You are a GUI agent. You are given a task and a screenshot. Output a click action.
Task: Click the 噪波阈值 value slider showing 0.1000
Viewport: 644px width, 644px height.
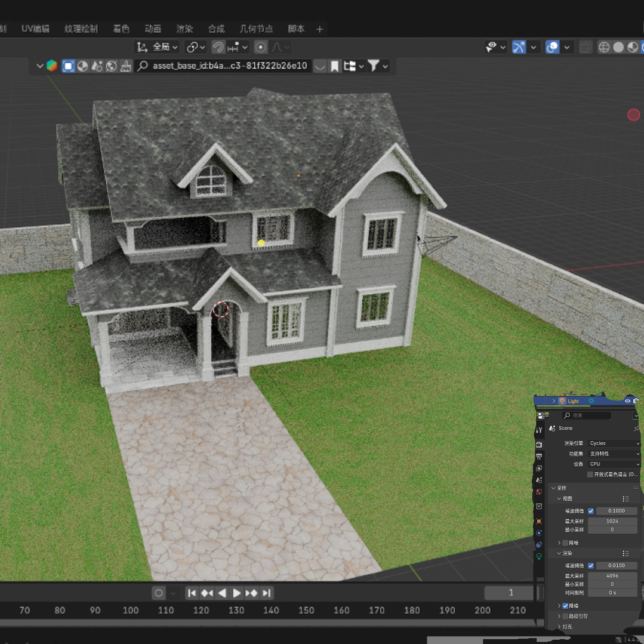(x=615, y=511)
